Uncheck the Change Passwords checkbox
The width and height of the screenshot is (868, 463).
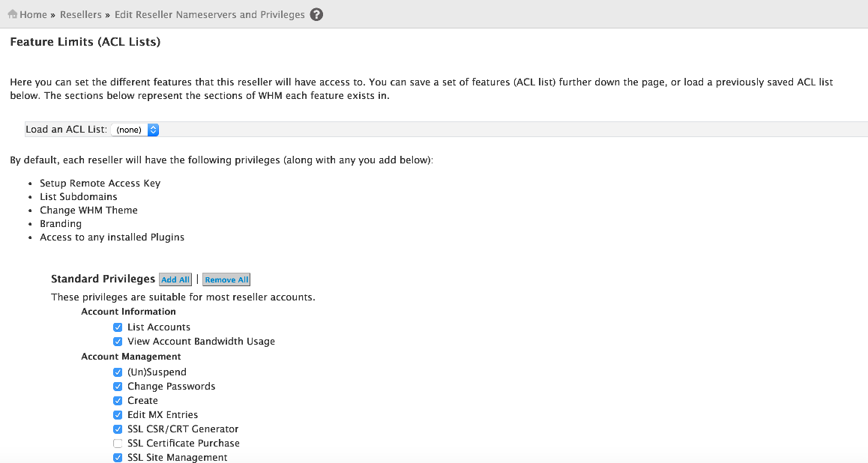coord(118,387)
